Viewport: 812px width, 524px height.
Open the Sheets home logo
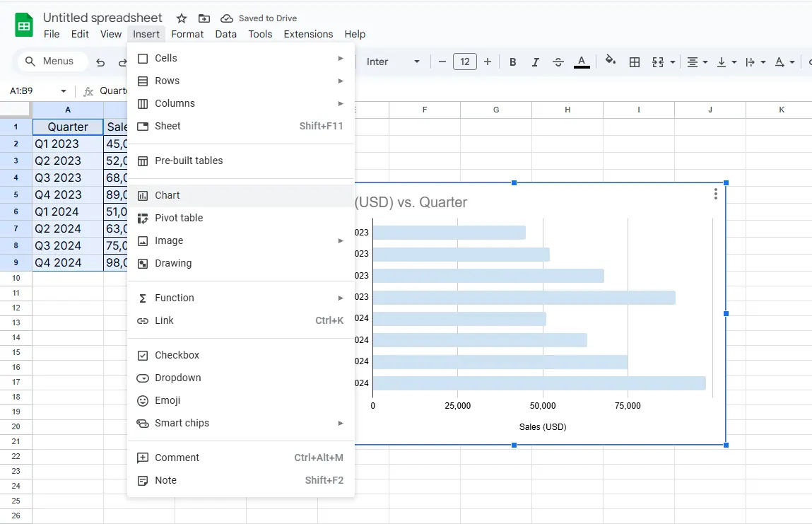24,26
